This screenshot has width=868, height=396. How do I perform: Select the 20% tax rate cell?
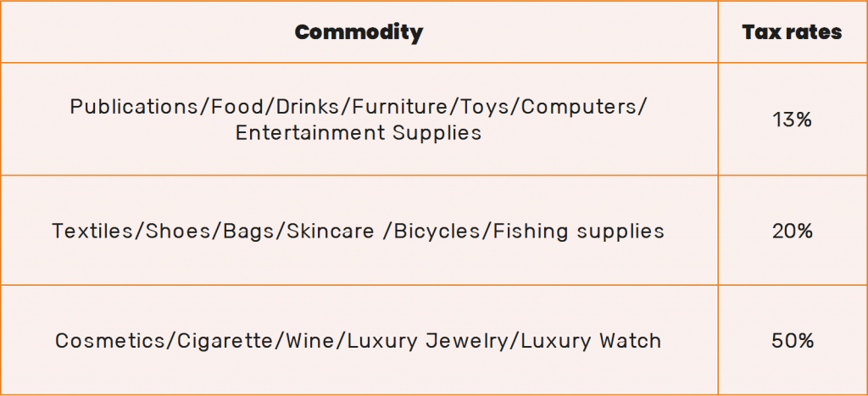[793, 231]
